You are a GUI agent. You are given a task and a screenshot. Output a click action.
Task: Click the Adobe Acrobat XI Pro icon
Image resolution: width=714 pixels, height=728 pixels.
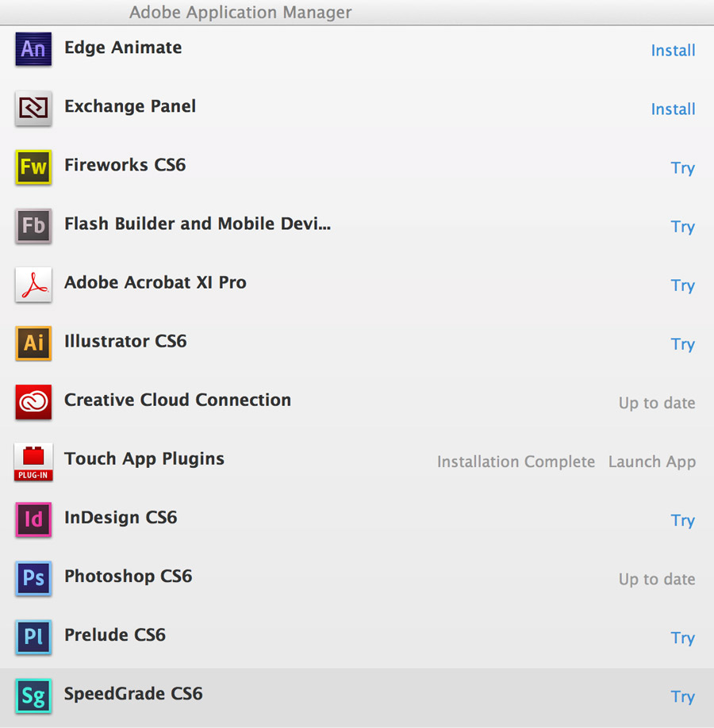(x=33, y=285)
